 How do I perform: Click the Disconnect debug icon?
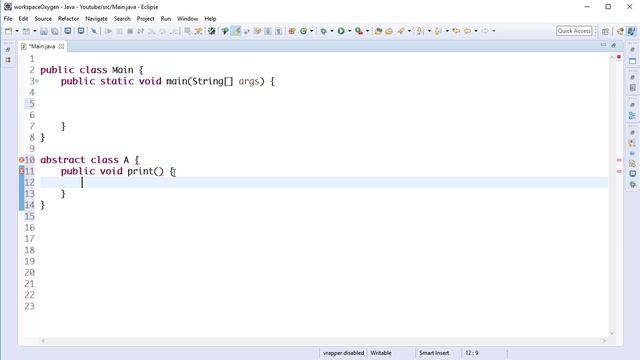coord(140,31)
